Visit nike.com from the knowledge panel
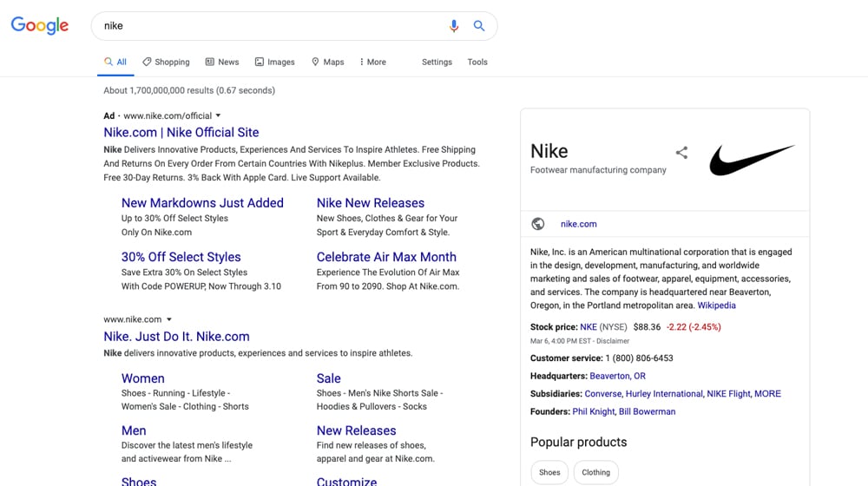This screenshot has width=868, height=486. 578,224
